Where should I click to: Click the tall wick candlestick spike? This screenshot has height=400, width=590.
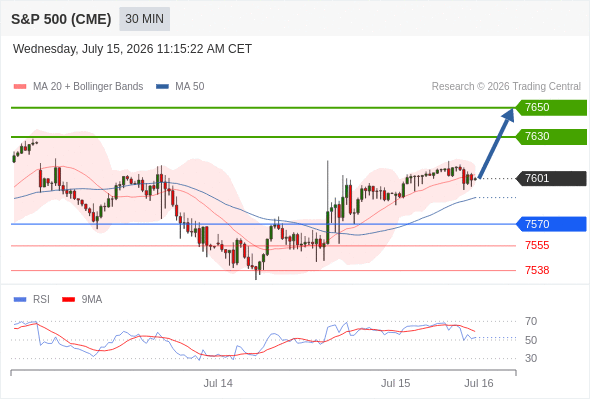click(328, 202)
